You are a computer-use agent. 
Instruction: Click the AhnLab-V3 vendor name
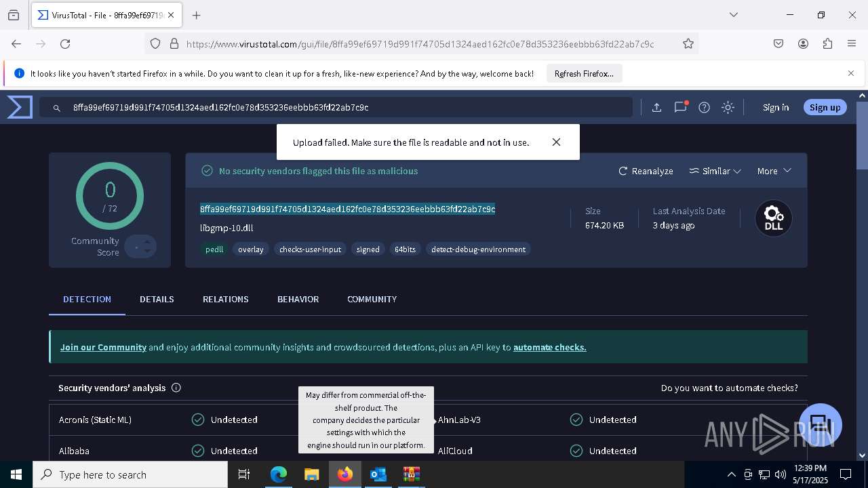point(459,420)
